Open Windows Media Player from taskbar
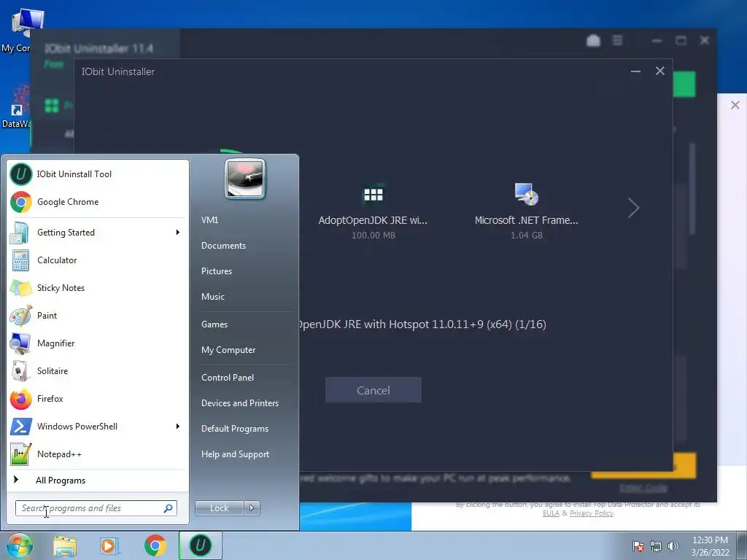The width and height of the screenshot is (747, 560). click(x=109, y=546)
